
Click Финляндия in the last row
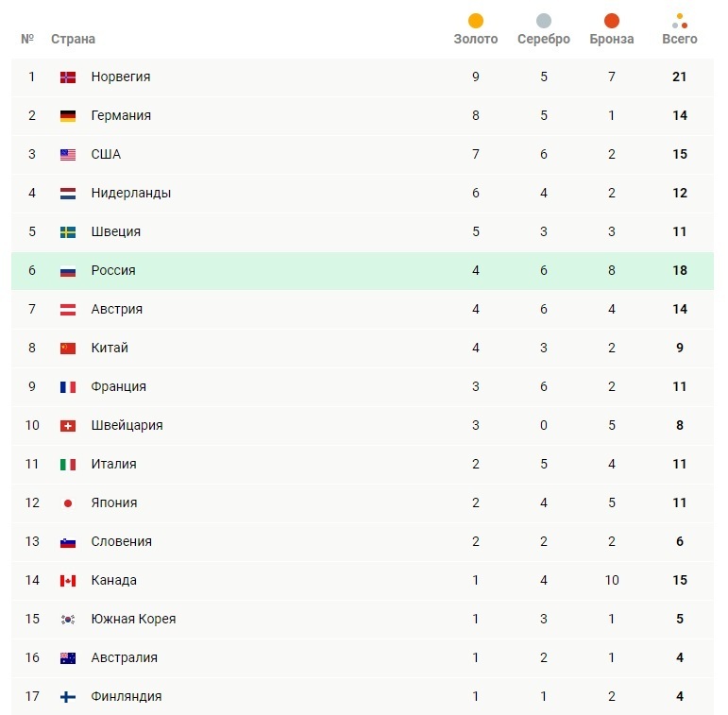coord(127,697)
